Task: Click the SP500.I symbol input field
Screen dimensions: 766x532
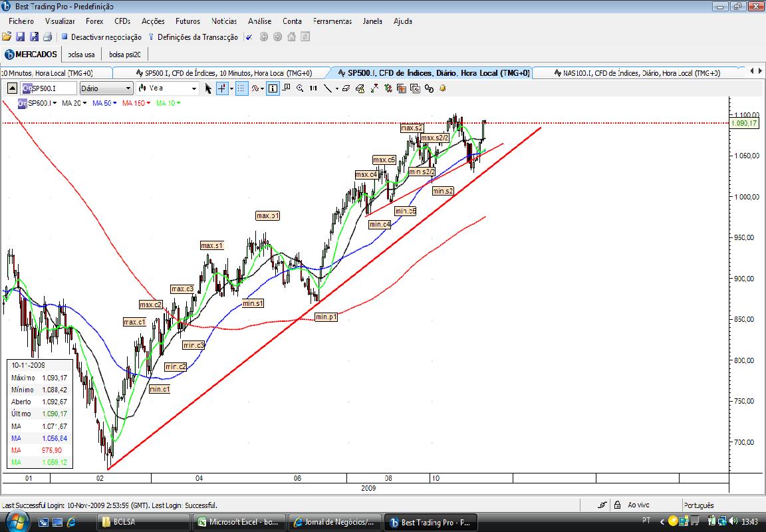Action: (x=49, y=88)
